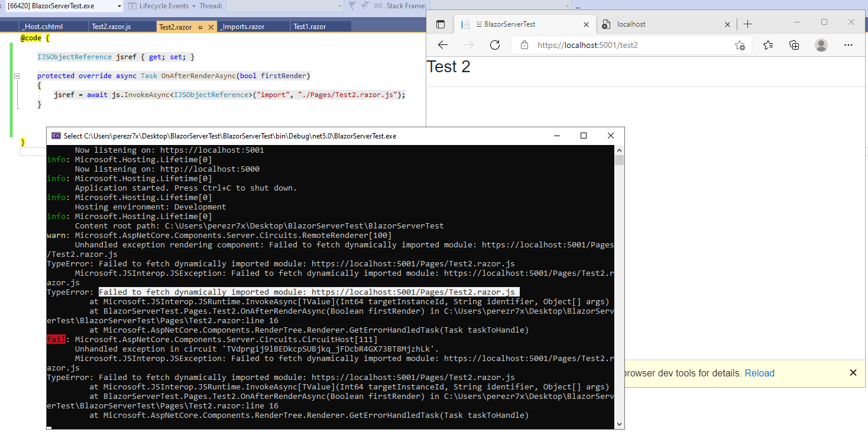Close the Test2.razor editor tab
This screenshot has width=868, height=435.
point(212,27)
